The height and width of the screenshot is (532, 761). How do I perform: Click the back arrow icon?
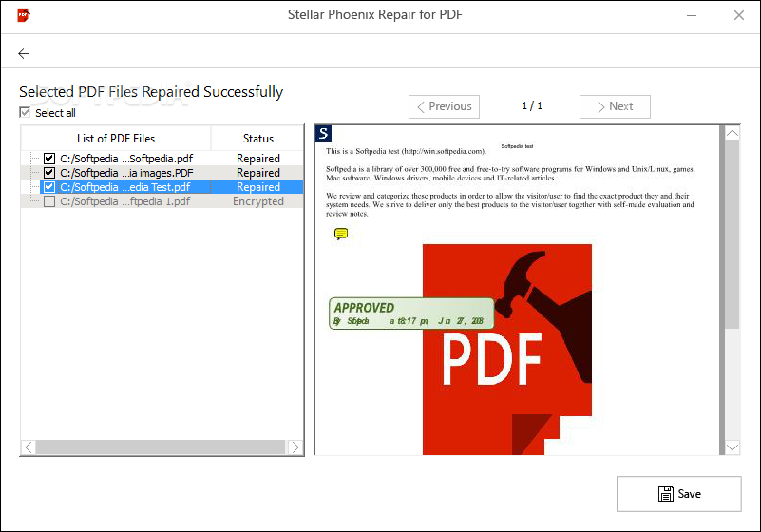[x=24, y=54]
